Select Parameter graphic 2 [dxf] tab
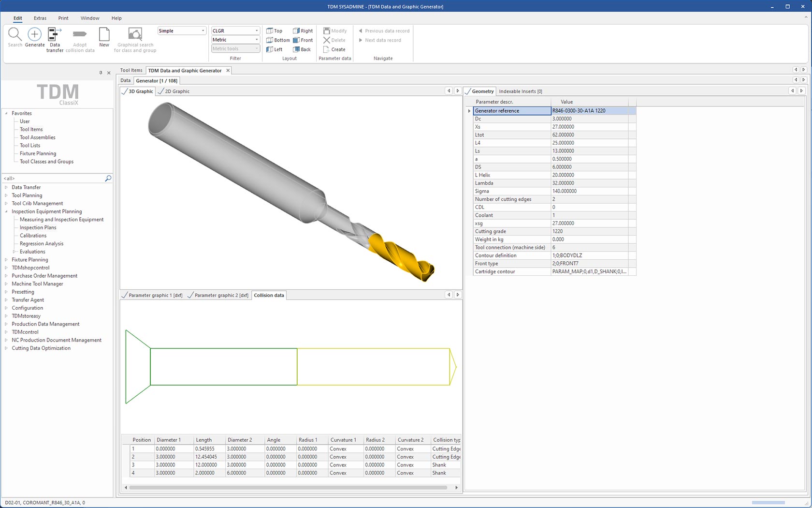 (x=218, y=295)
